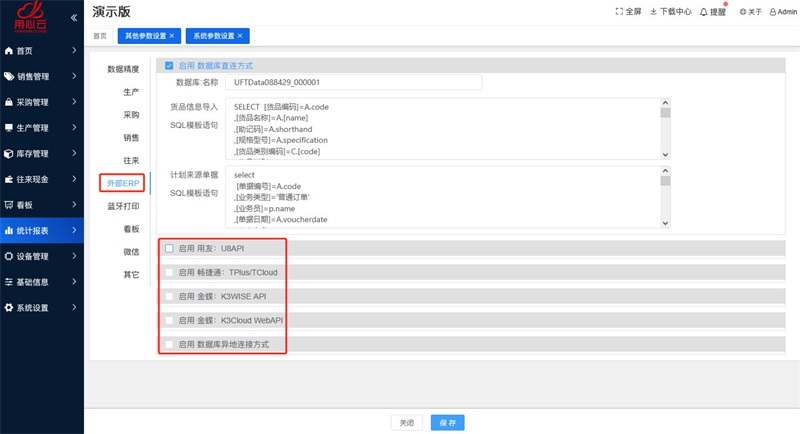Expand the 库存管理 menu chevron

[x=74, y=153]
